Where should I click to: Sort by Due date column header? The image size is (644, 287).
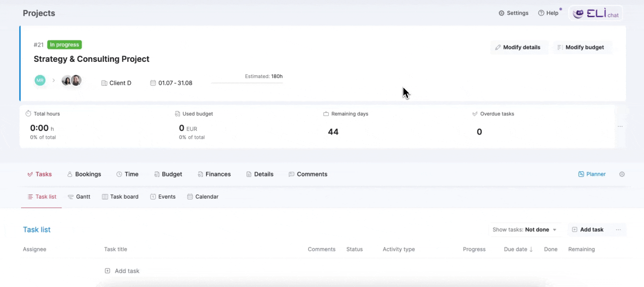[518, 249]
